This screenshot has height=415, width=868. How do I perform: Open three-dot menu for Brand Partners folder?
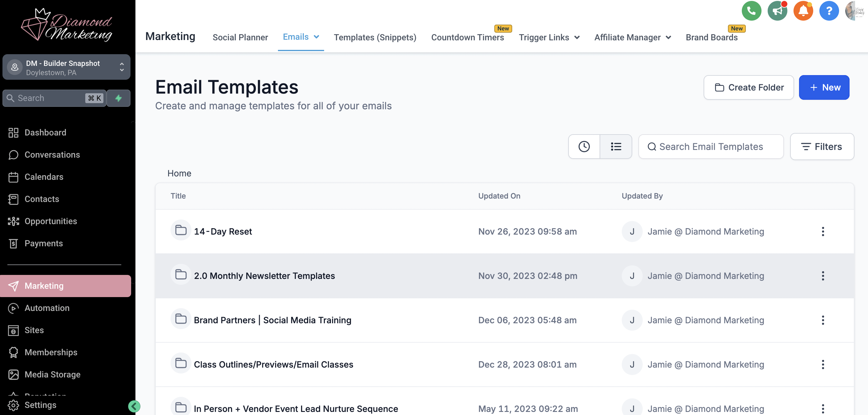coord(822,320)
